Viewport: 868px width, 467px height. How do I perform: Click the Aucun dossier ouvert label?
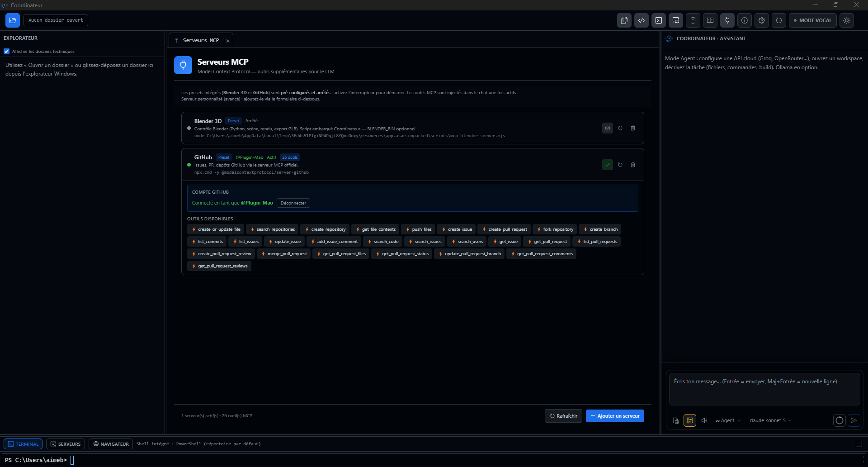56,20
